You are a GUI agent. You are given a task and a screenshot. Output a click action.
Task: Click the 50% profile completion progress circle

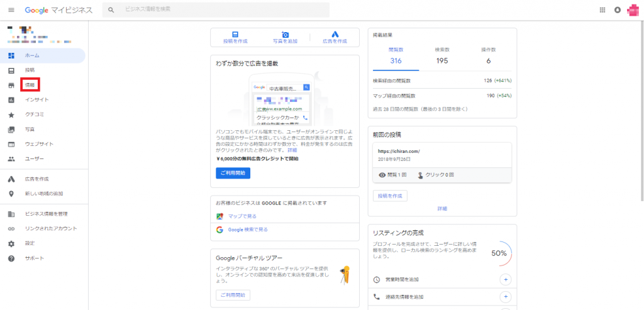coord(500,253)
